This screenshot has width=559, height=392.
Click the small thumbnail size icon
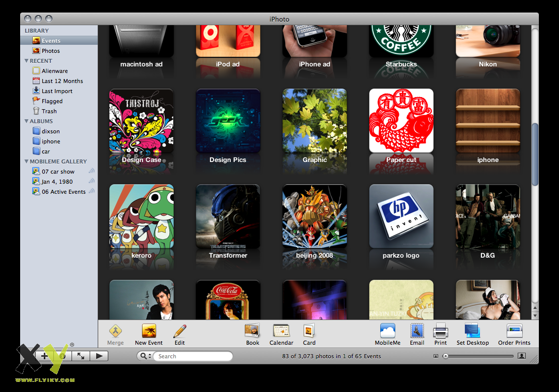tap(436, 356)
